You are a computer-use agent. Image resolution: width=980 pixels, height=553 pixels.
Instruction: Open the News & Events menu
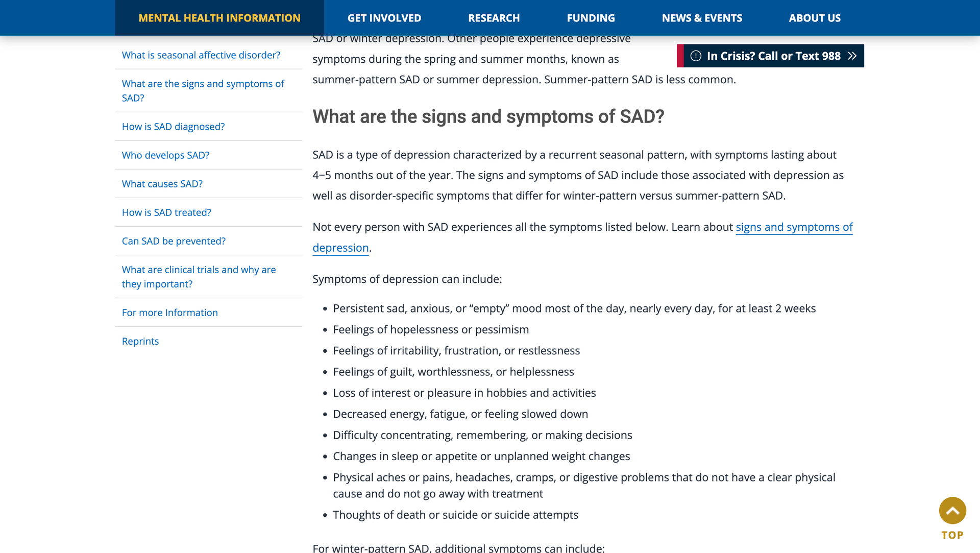702,18
